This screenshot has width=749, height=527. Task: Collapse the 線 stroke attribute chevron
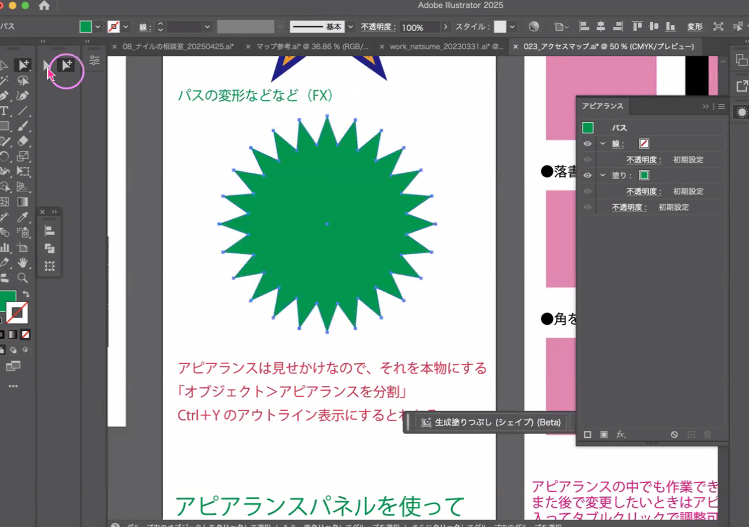(602, 144)
